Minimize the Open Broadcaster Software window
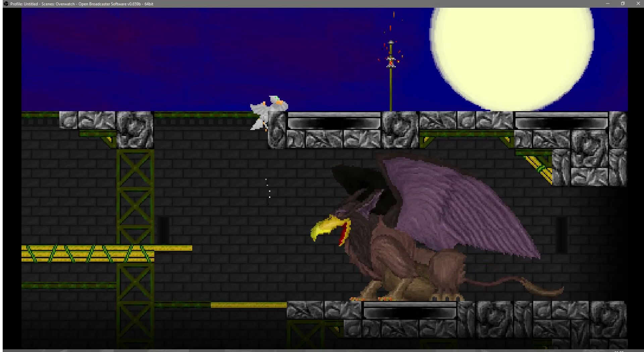 [x=607, y=4]
